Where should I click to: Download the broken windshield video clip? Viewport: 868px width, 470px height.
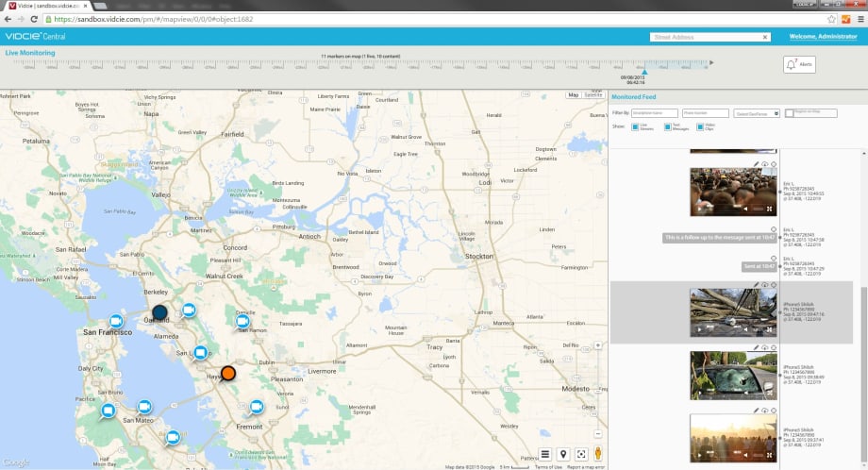[765, 347]
